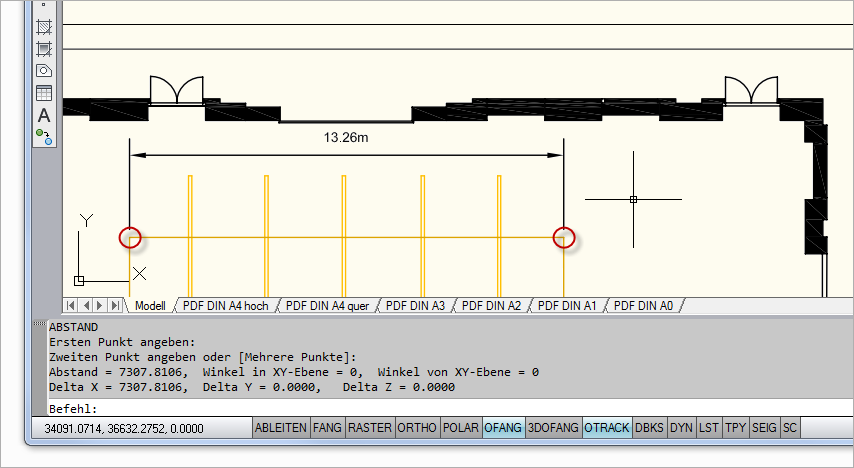Image resolution: width=854 pixels, height=468 pixels.
Task: Click the Befehl command input line
Action: (x=450, y=409)
